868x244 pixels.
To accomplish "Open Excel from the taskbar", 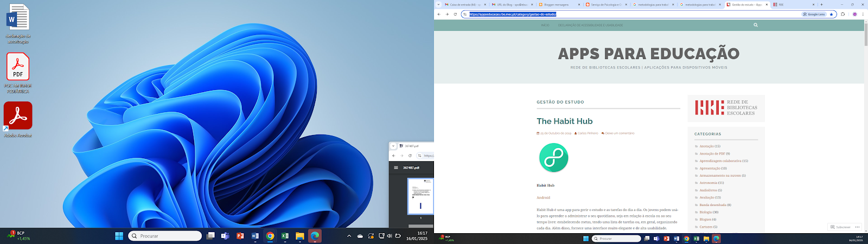I will pyautogui.click(x=285, y=236).
